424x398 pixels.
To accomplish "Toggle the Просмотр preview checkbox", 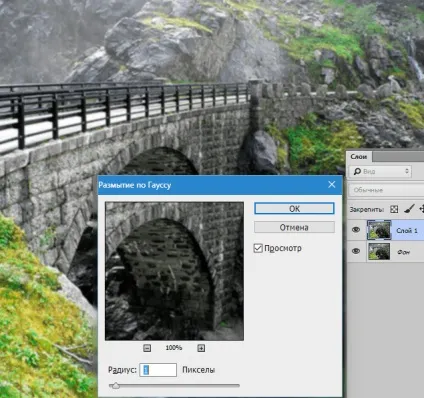I will coord(258,248).
